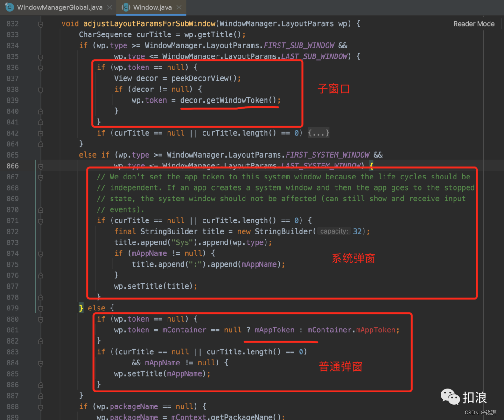This screenshot has height=420, width=504.
Task: Click the Reader Mode link
Action: (473, 23)
